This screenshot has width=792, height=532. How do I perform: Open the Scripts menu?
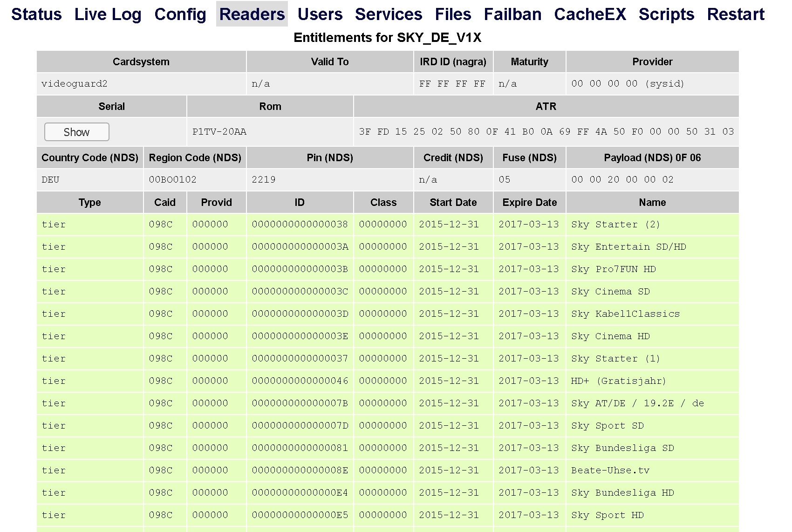point(666,14)
